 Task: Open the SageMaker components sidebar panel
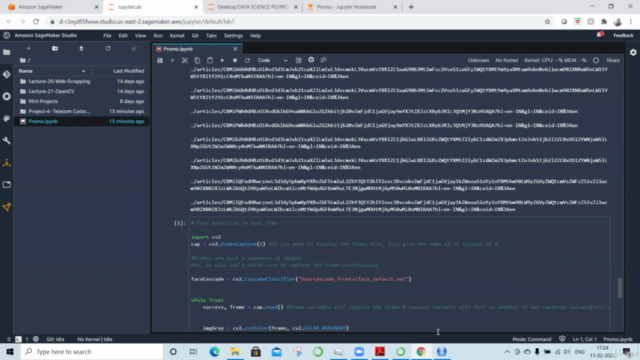[x=7, y=163]
